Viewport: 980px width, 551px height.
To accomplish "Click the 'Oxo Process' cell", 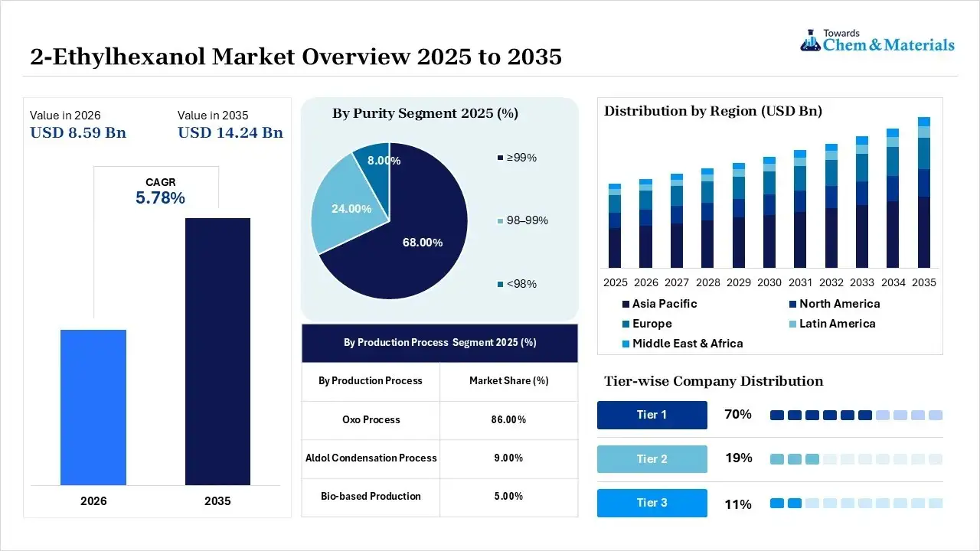I will [x=371, y=420].
